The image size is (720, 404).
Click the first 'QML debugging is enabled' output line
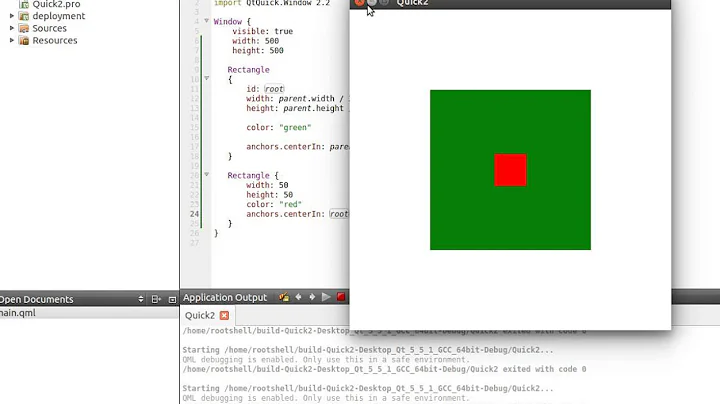(326, 359)
